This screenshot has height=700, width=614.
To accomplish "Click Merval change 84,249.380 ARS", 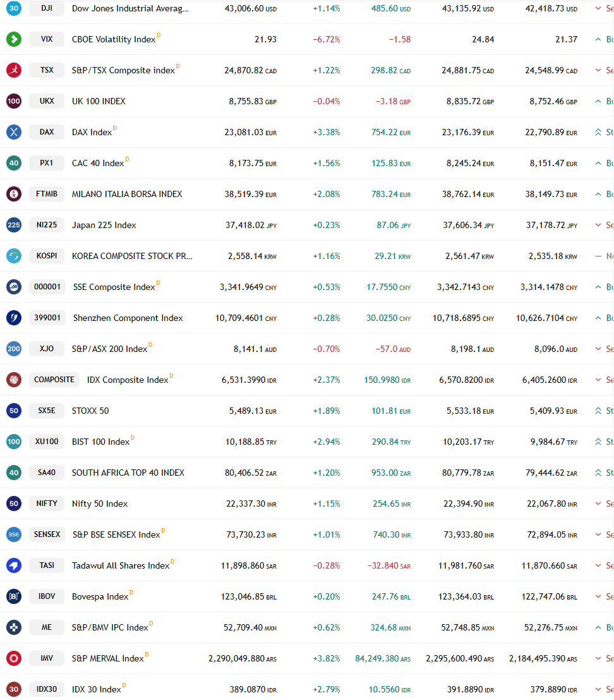I will click(x=383, y=658).
